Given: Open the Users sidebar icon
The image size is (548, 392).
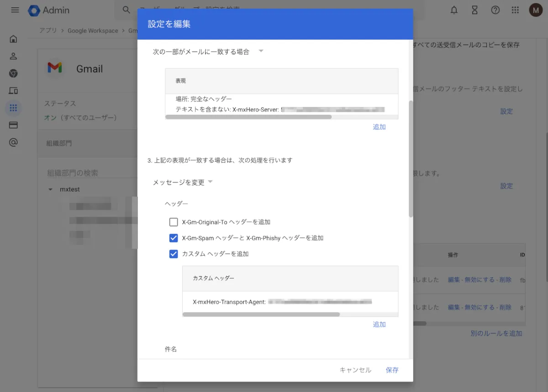Looking at the screenshot, I should click(13, 56).
